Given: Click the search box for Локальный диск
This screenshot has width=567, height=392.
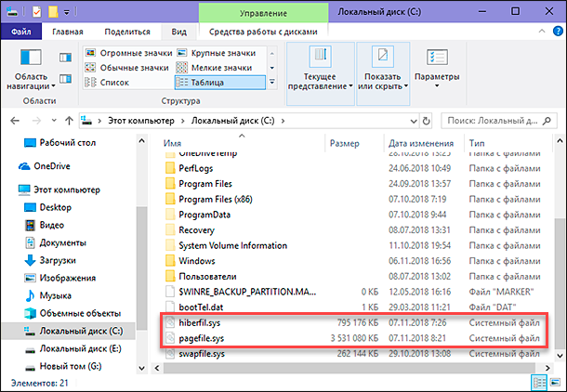Looking at the screenshot, I should point(498,121).
